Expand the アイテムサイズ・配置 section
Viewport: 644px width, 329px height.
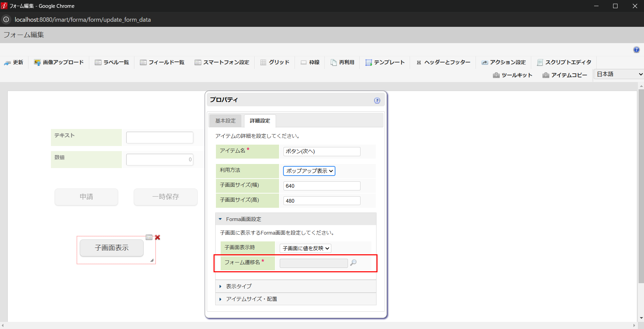coord(251,299)
